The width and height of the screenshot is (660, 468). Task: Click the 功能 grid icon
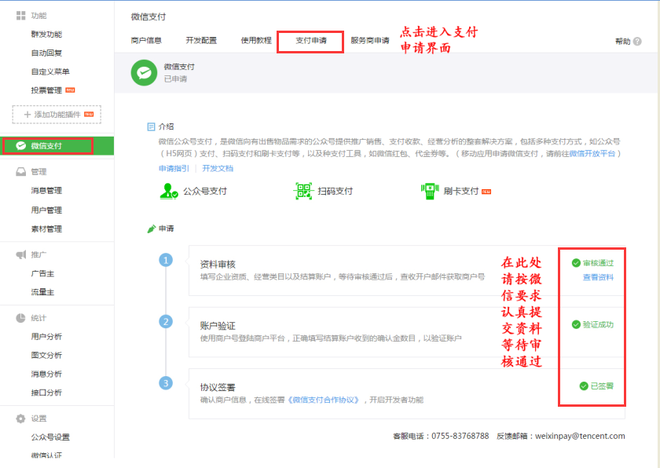(x=21, y=16)
